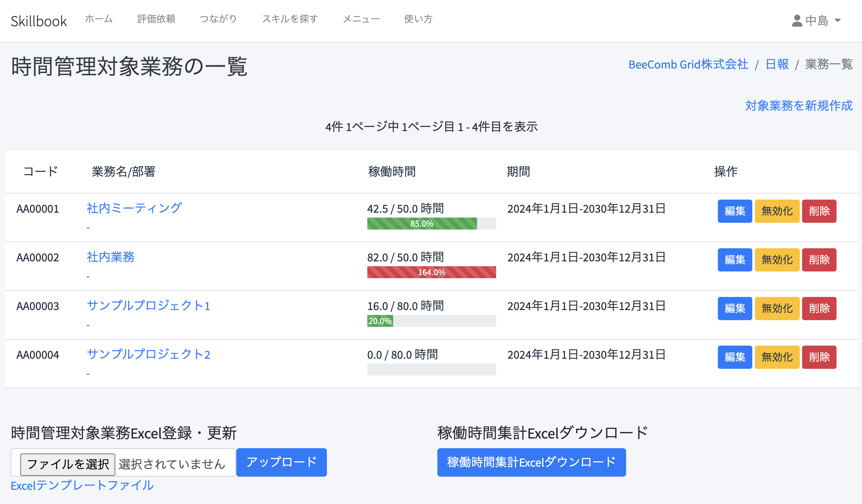This screenshot has height=504, width=862.
Task: Follow BeeComb Grid株式会社 breadcrumb link
Action: coord(688,64)
